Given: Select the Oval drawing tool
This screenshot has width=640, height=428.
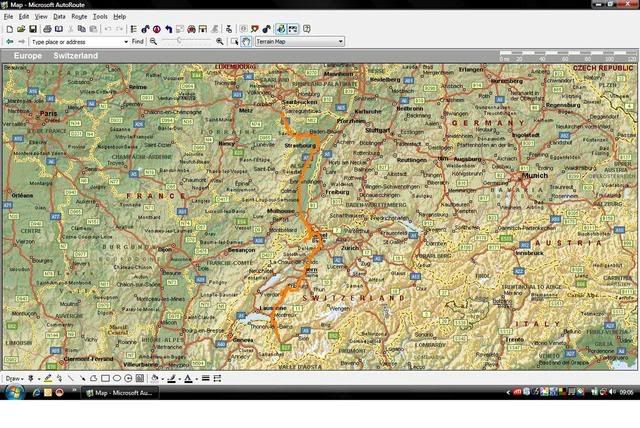Looking at the screenshot, I should coord(117,379).
